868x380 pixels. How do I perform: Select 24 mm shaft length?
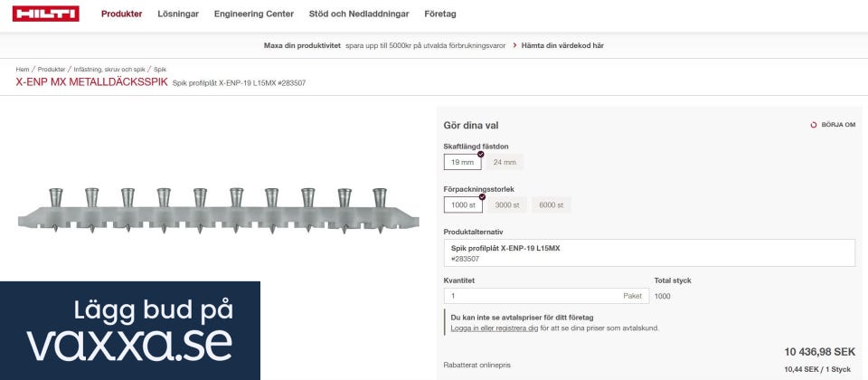point(505,162)
